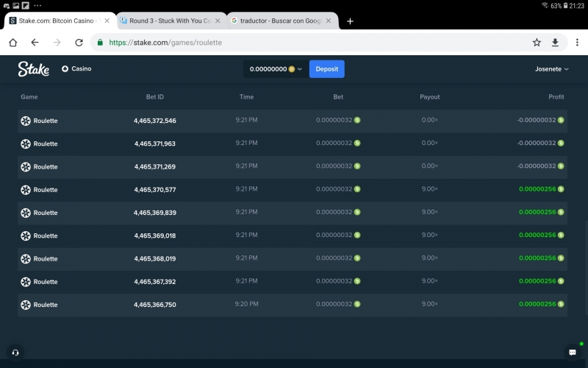The image size is (588, 368).
Task: Click the download icon in address bar
Action: pyautogui.click(x=555, y=43)
